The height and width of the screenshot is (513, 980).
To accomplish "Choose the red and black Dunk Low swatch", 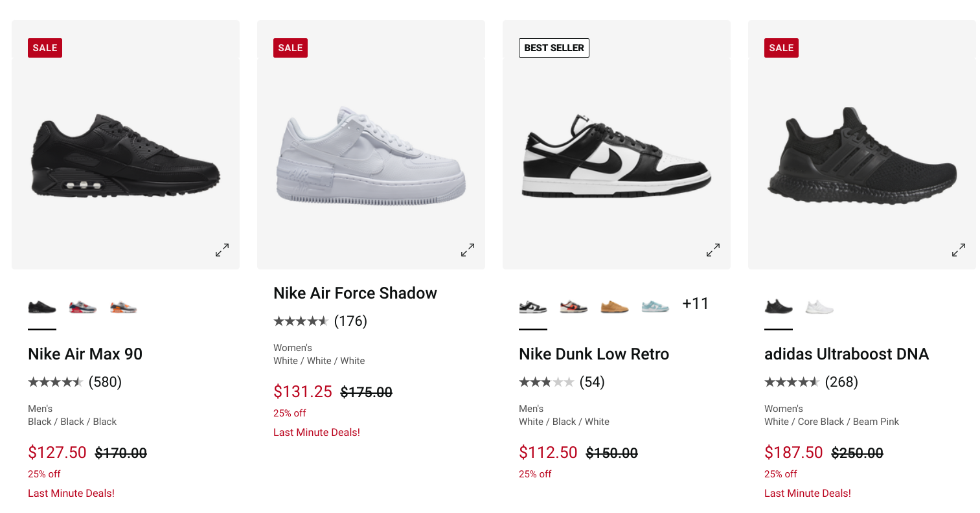I will (573, 307).
